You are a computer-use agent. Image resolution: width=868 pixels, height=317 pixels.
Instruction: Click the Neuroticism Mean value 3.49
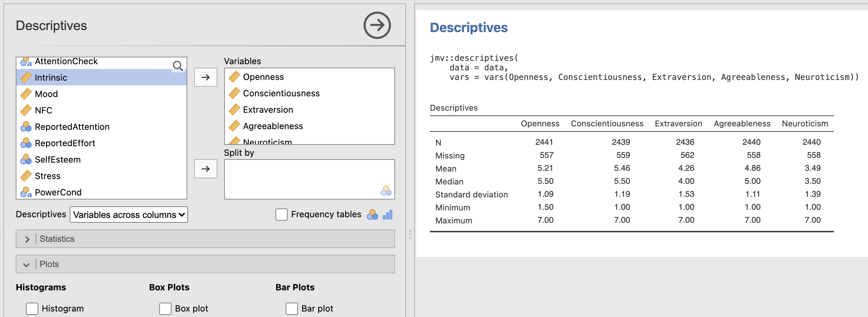pyautogui.click(x=812, y=168)
